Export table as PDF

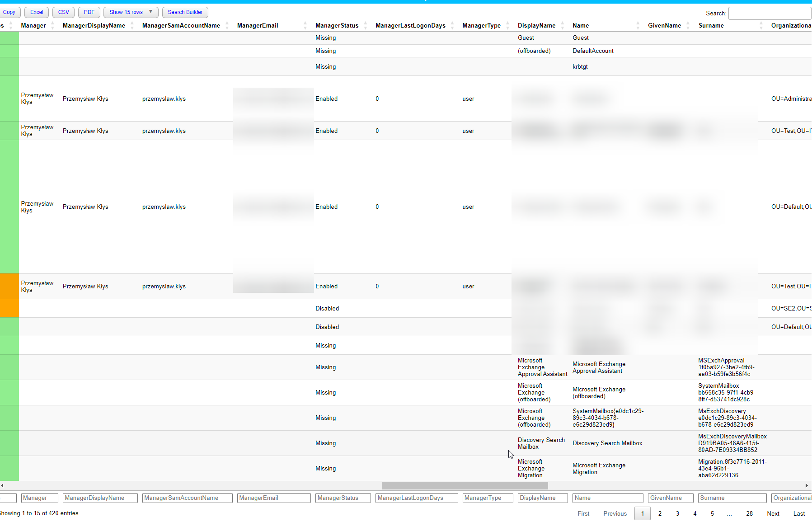(89, 12)
